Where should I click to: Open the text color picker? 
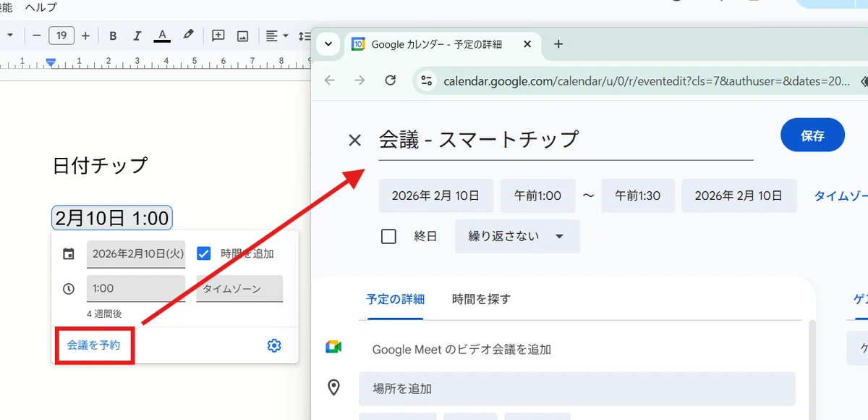pos(162,35)
